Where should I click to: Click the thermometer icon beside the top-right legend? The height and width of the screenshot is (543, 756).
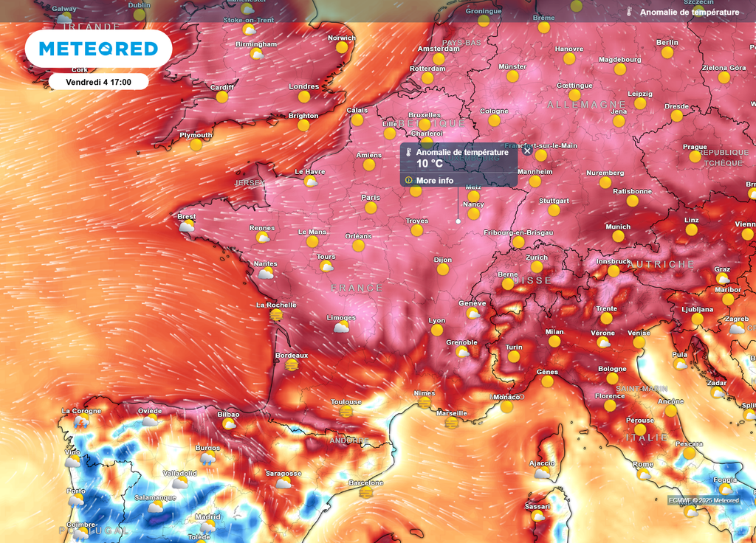pos(628,12)
